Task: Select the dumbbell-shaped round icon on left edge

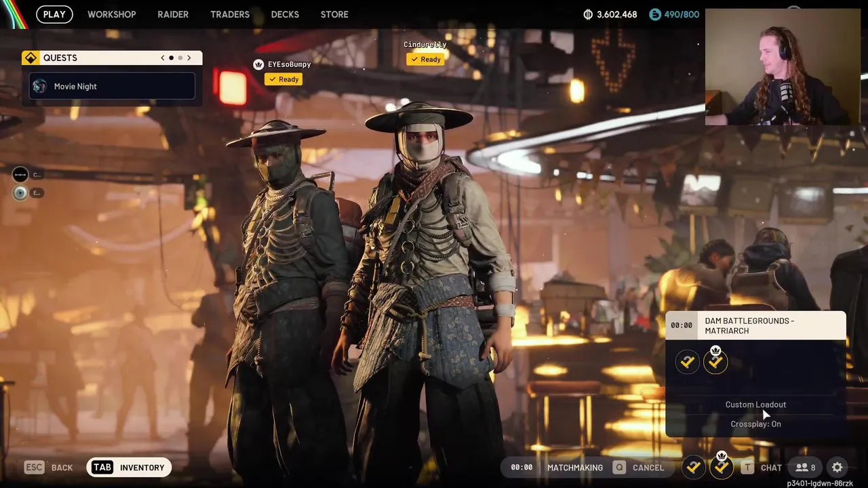Action: (x=20, y=174)
